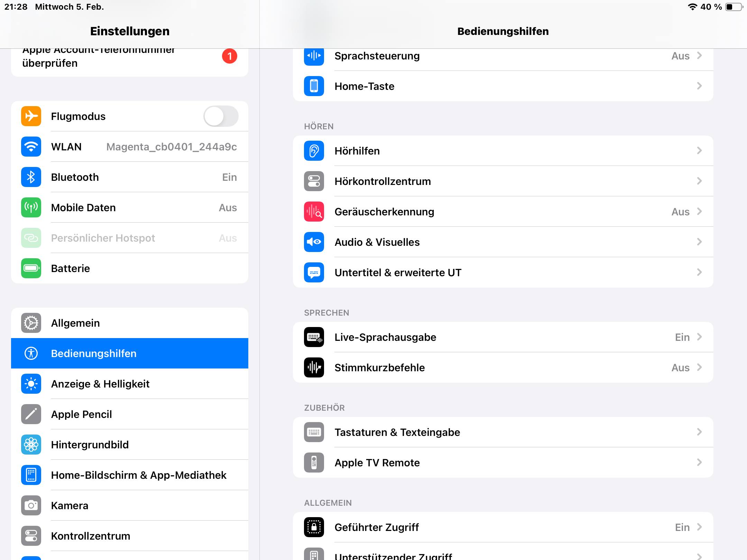Tap Stimmkurzbefehle status Aus

[680, 368]
